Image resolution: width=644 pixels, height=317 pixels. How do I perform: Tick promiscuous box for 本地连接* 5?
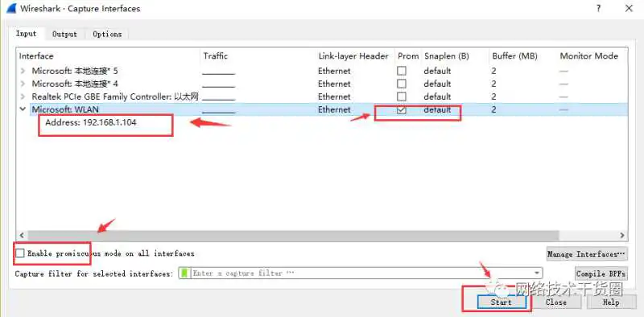[402, 71]
